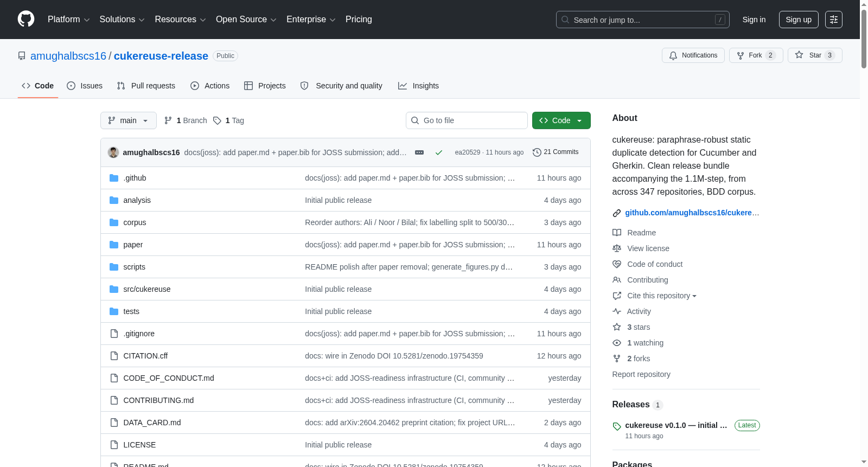Expand the Platform menu
868x467 pixels.
68,20
